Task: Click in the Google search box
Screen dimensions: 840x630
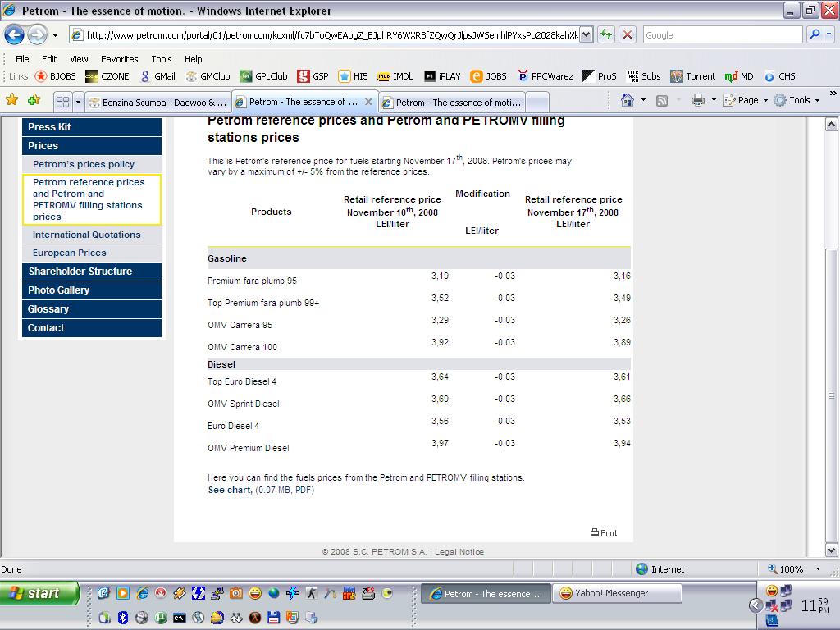Action: (x=722, y=34)
